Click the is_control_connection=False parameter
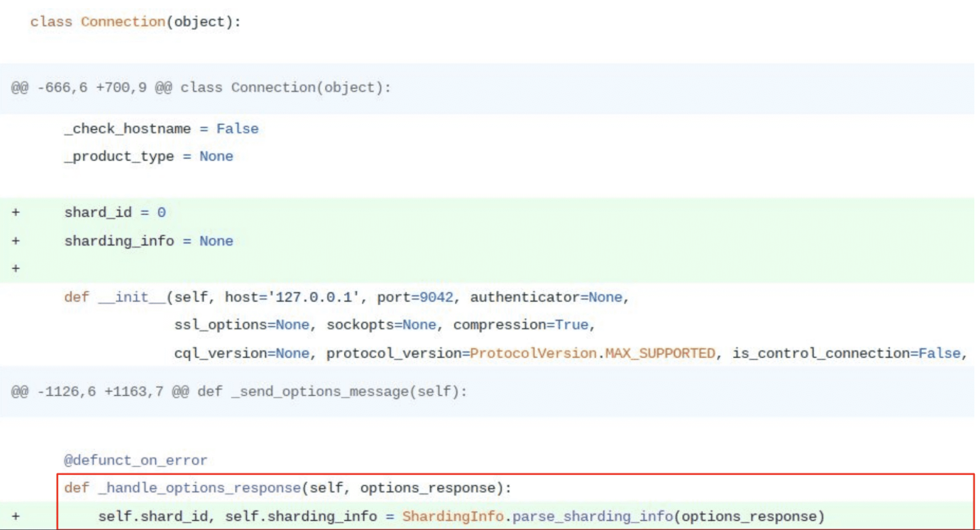The height and width of the screenshot is (530, 980). point(849,352)
